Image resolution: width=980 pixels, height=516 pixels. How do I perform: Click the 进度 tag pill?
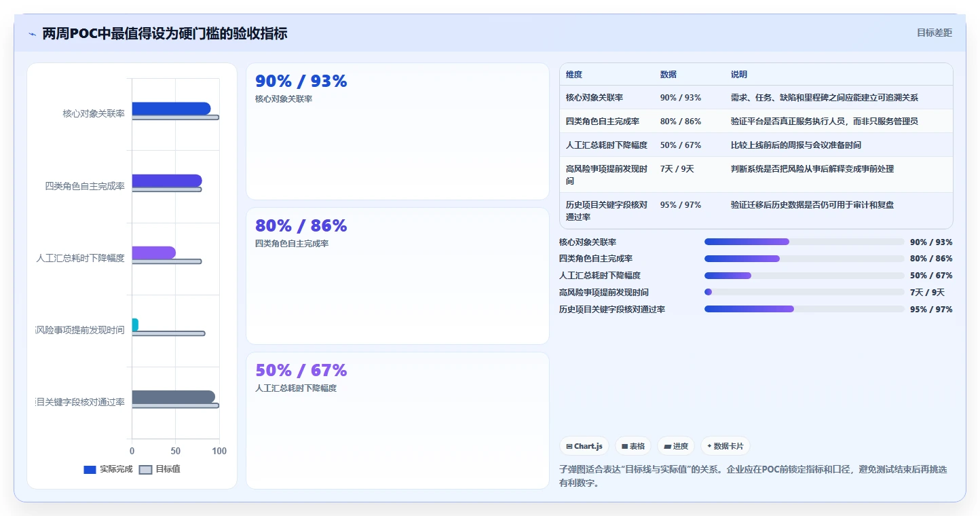[676, 446]
